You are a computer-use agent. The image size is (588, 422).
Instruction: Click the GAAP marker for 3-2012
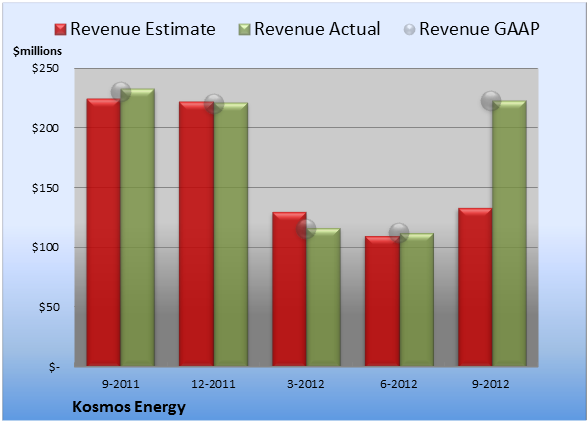click(306, 228)
